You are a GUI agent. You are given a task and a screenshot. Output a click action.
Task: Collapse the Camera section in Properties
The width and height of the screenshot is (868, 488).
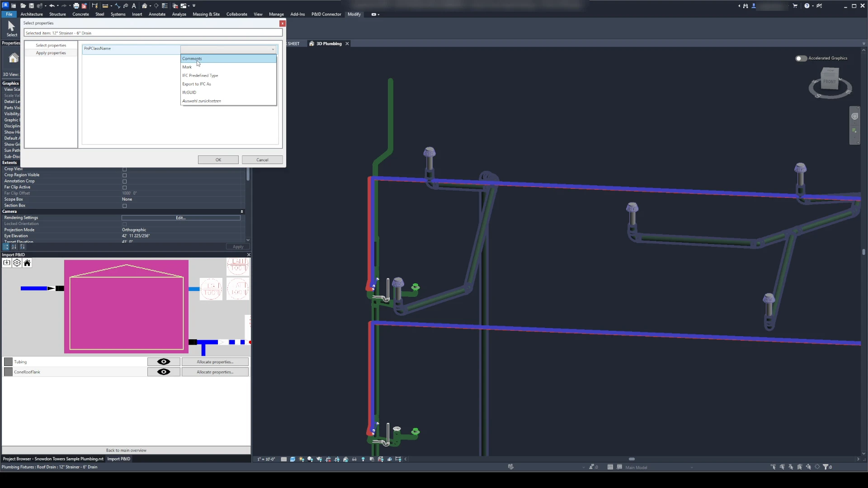[x=242, y=211]
